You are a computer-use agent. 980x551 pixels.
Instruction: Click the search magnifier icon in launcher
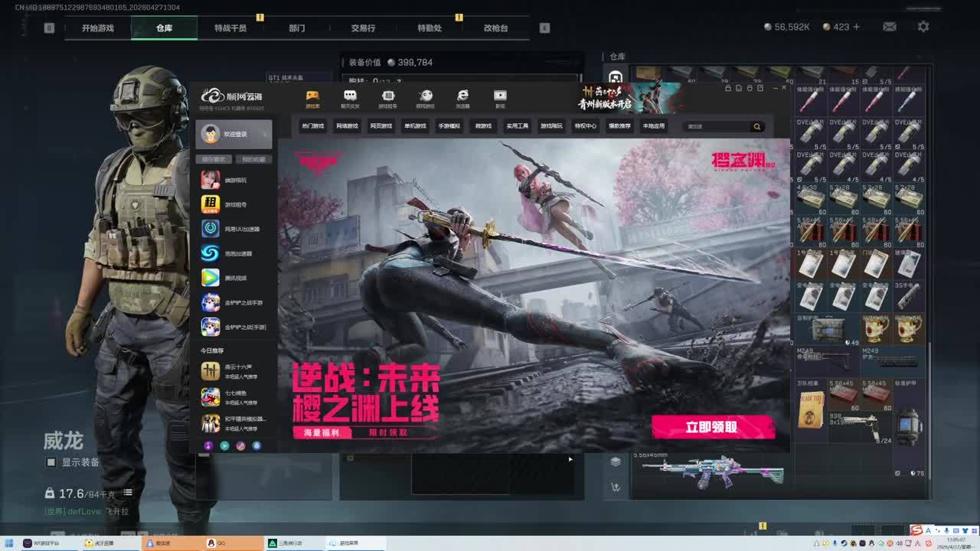click(756, 126)
